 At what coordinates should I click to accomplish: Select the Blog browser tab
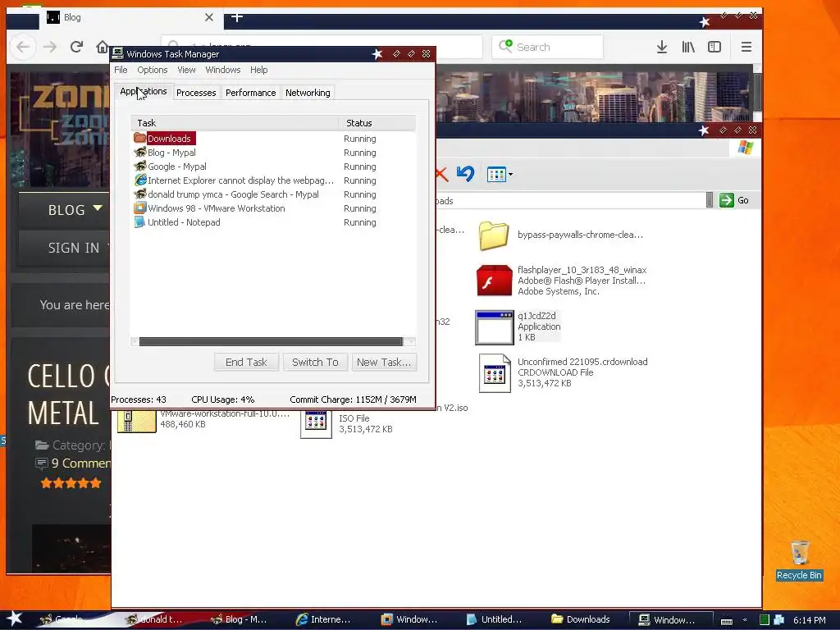coord(130,18)
